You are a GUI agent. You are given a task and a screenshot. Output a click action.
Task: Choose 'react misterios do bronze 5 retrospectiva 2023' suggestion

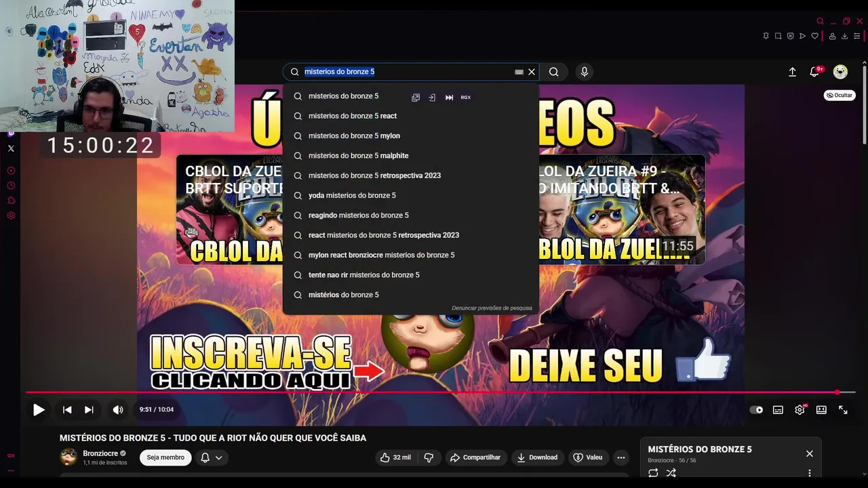point(411,235)
